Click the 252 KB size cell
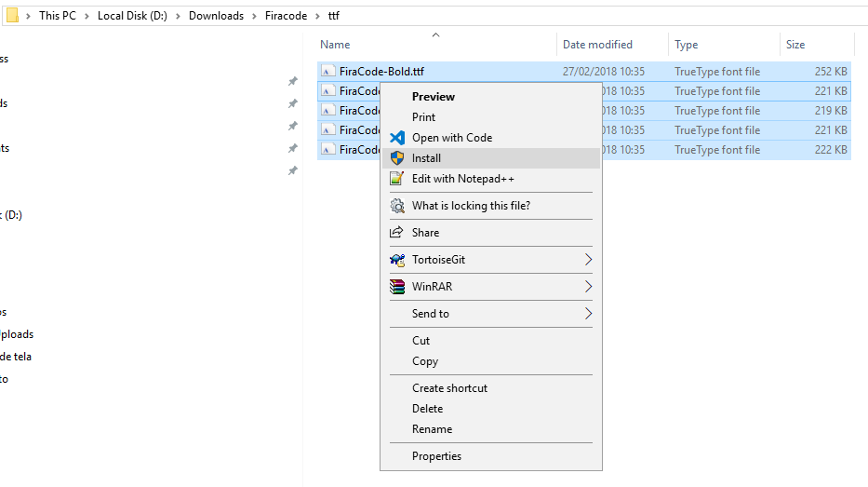 click(831, 72)
